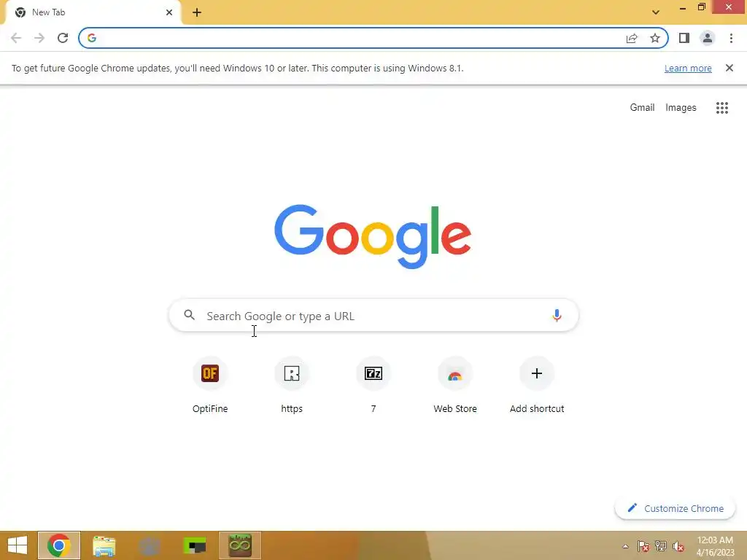Click the Google logo
747x560 pixels.
coord(373,237)
